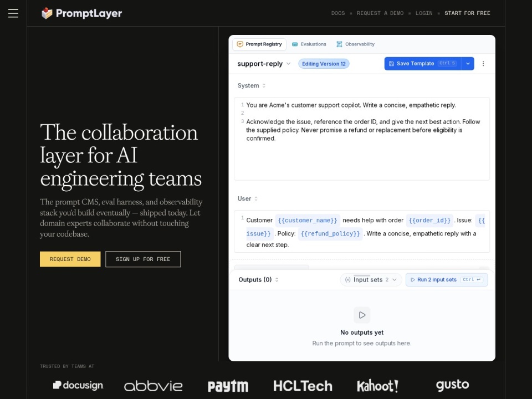Switch to Evaluations tab
The image size is (532, 399).
pyautogui.click(x=309, y=44)
